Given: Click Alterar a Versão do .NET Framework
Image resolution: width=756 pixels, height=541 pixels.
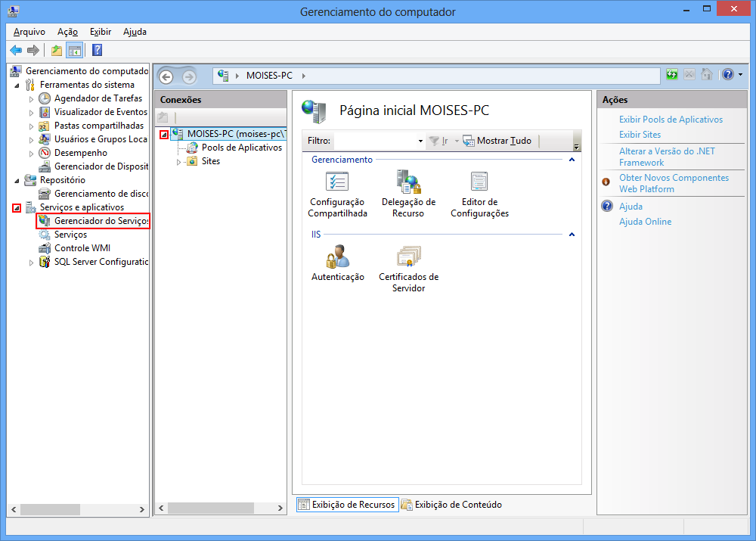Looking at the screenshot, I should [x=667, y=157].
